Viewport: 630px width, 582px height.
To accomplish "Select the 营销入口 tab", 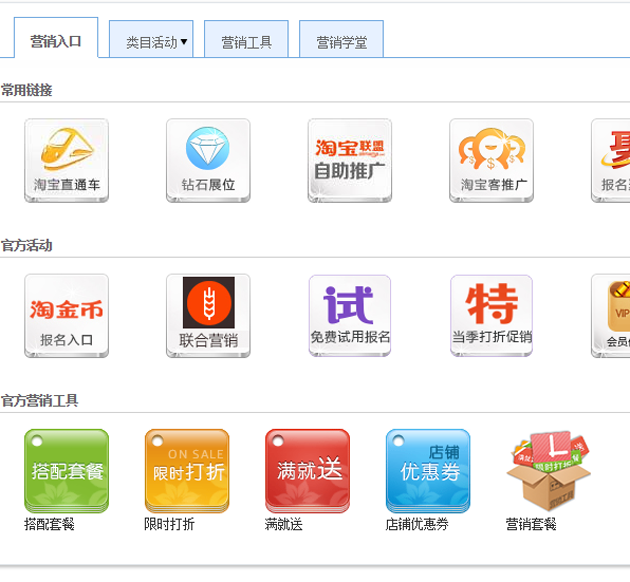I will [x=56, y=41].
